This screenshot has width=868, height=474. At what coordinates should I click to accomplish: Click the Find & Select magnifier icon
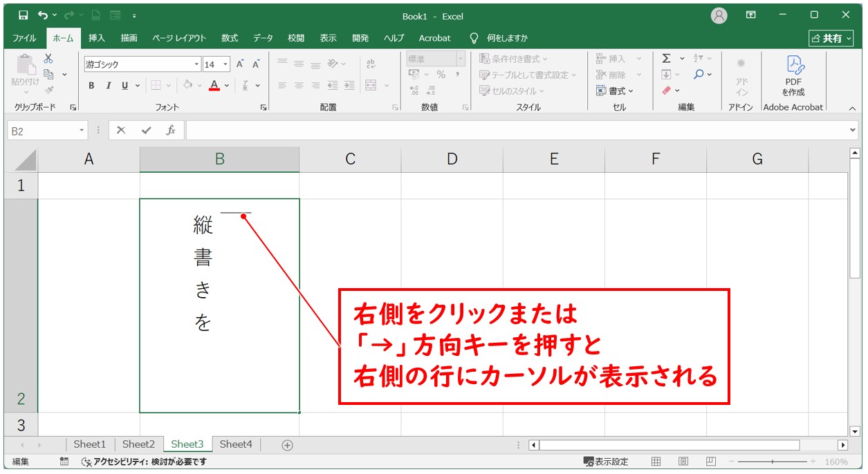coord(699,74)
